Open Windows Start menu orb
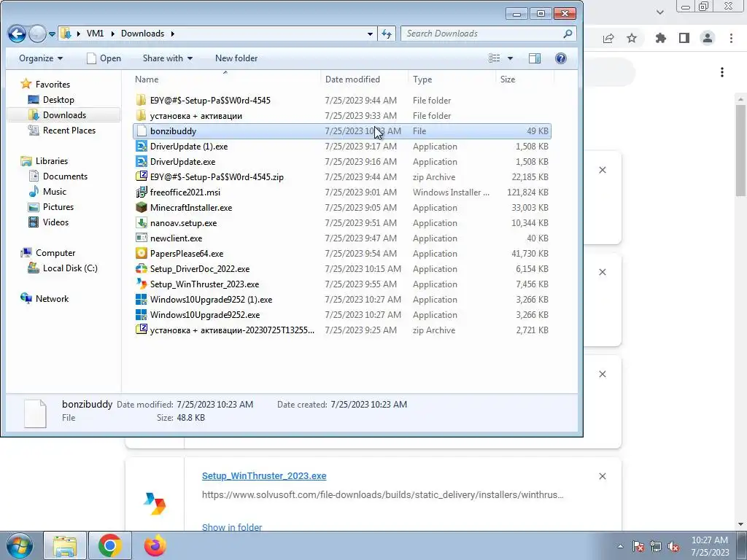Viewport: 747px width, 560px height. [19, 545]
